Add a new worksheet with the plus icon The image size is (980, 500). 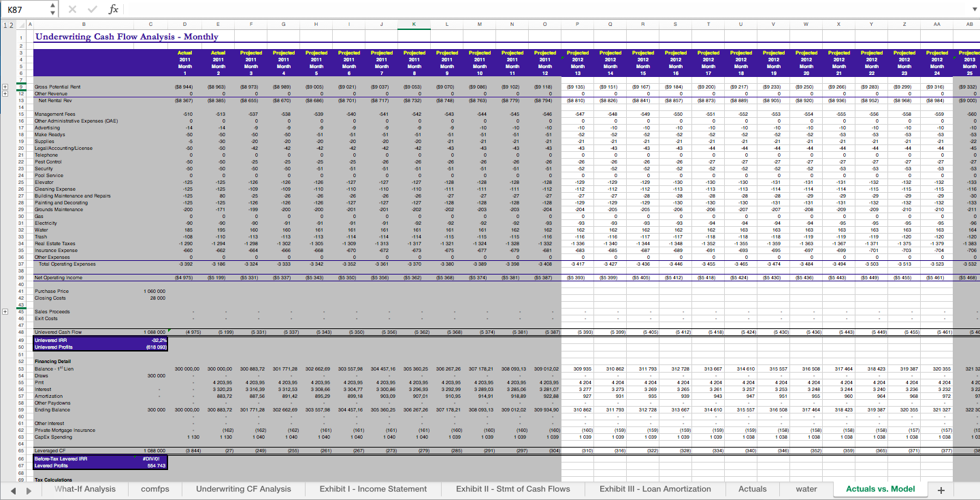941,489
